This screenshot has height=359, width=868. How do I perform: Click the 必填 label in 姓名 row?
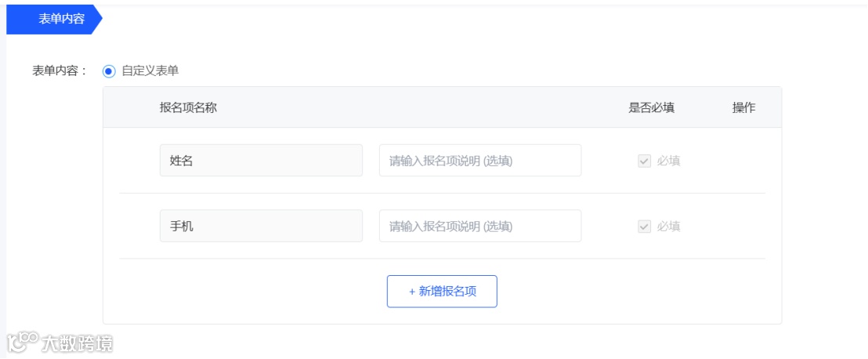[668, 161]
